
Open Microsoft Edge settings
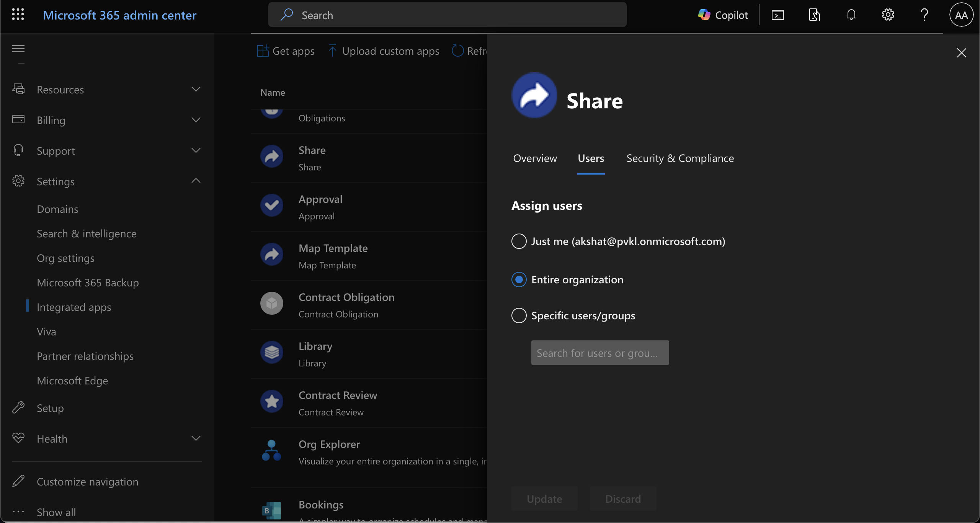pos(72,381)
